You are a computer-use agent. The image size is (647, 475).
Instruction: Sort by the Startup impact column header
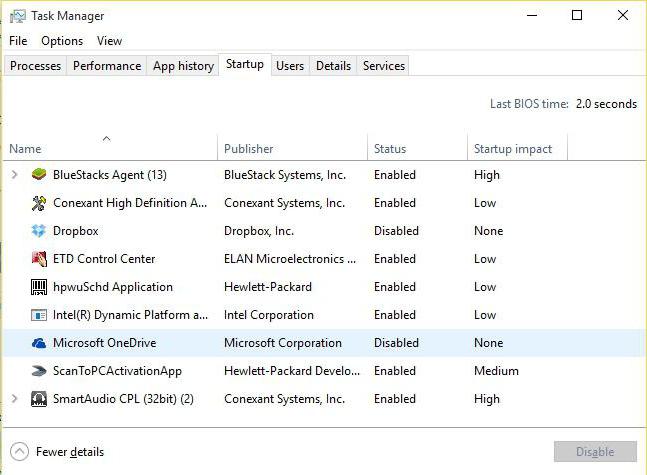[517, 147]
